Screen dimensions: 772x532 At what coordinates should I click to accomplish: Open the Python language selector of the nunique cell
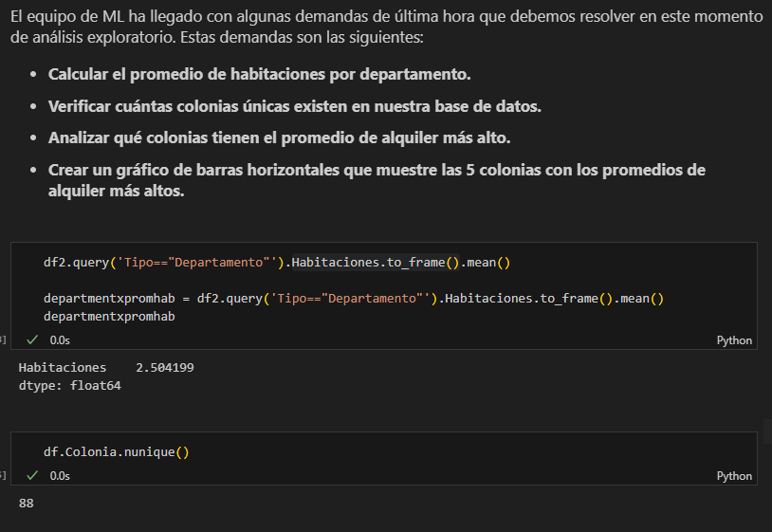[x=734, y=476]
